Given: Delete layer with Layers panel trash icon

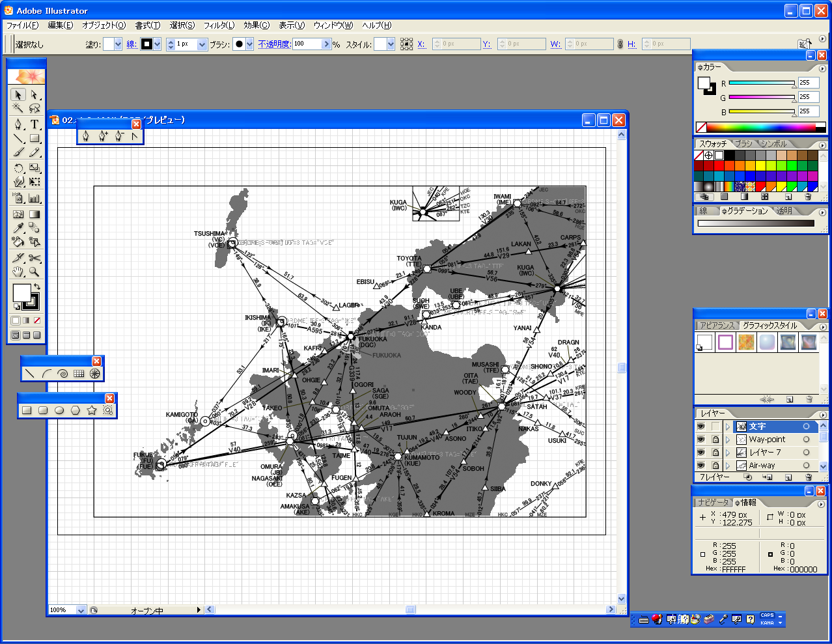Looking at the screenshot, I should click(x=809, y=477).
